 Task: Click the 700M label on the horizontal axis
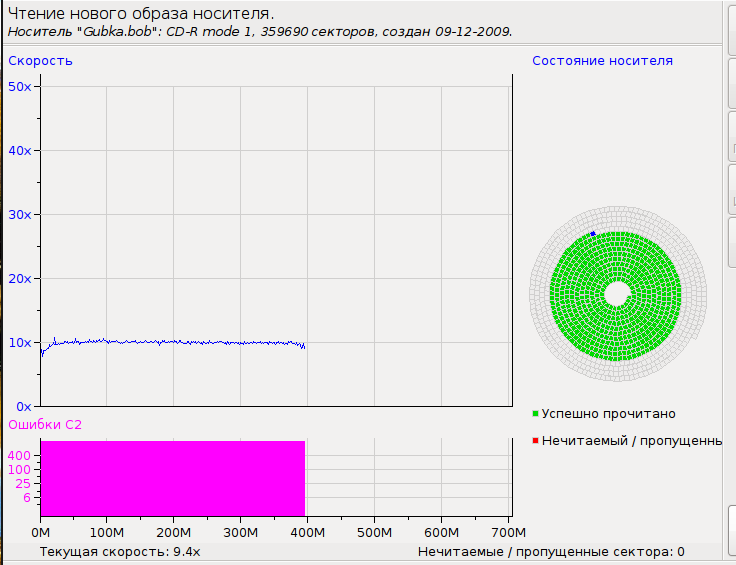[508, 533]
